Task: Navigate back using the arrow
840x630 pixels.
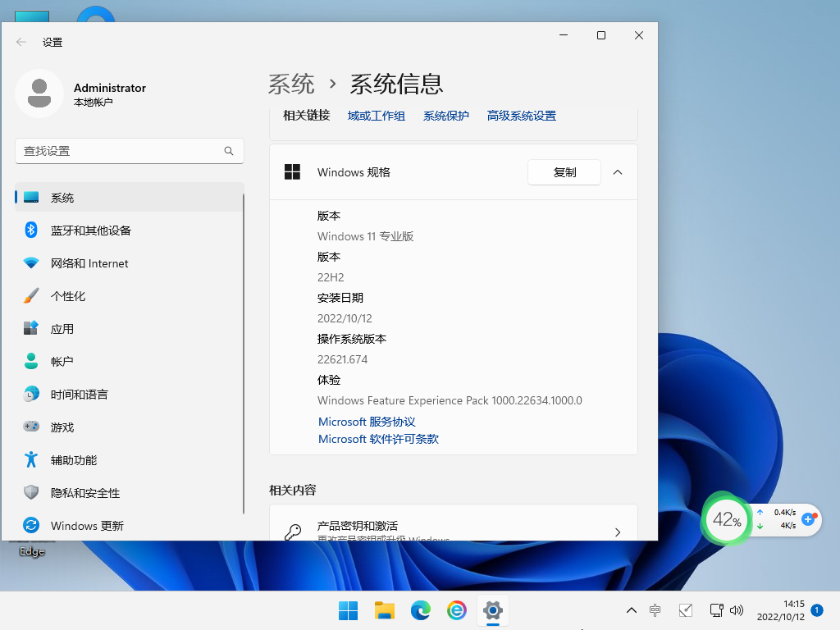Action: pos(21,42)
